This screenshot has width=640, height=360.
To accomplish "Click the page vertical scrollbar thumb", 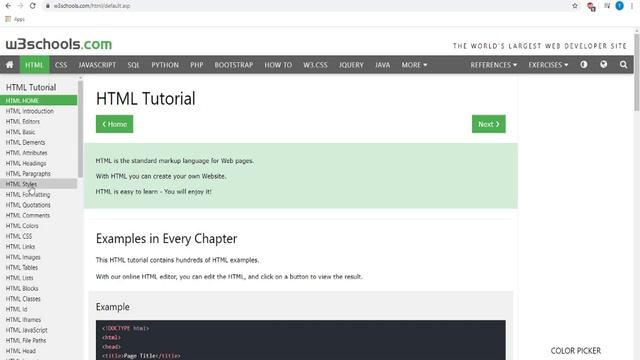I will click(637, 72).
